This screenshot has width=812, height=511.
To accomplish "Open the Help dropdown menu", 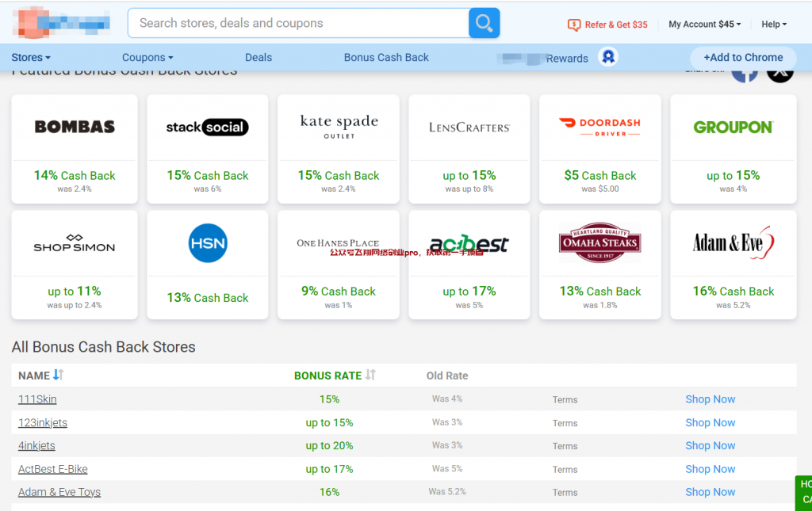I will pos(774,25).
